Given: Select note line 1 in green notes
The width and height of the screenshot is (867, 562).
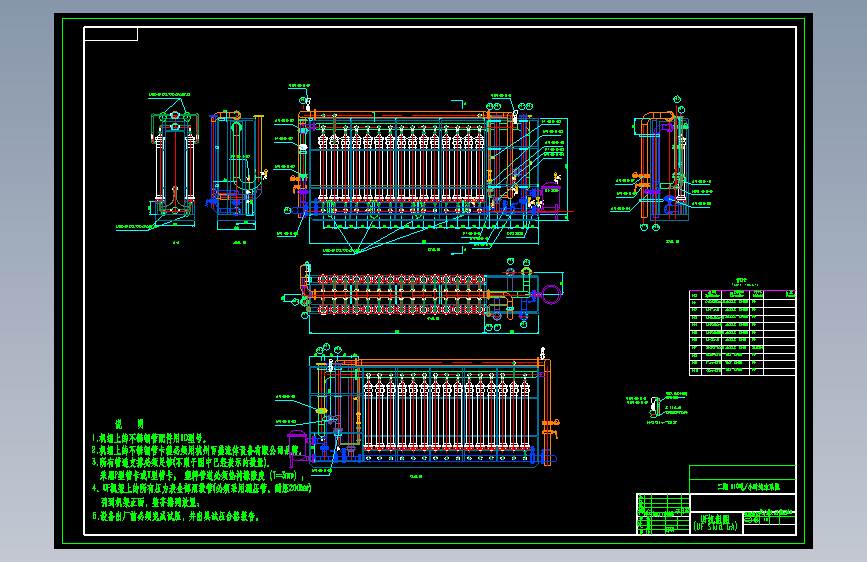Looking at the screenshot, I should coord(149,438).
